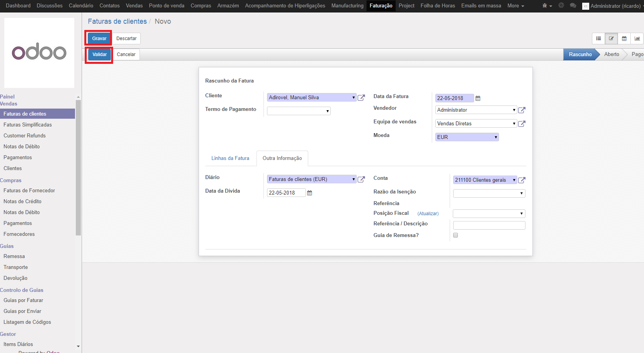Viewport: 644px width, 353px height.
Task: Open external link beside Conta field
Action: pyautogui.click(x=522, y=180)
